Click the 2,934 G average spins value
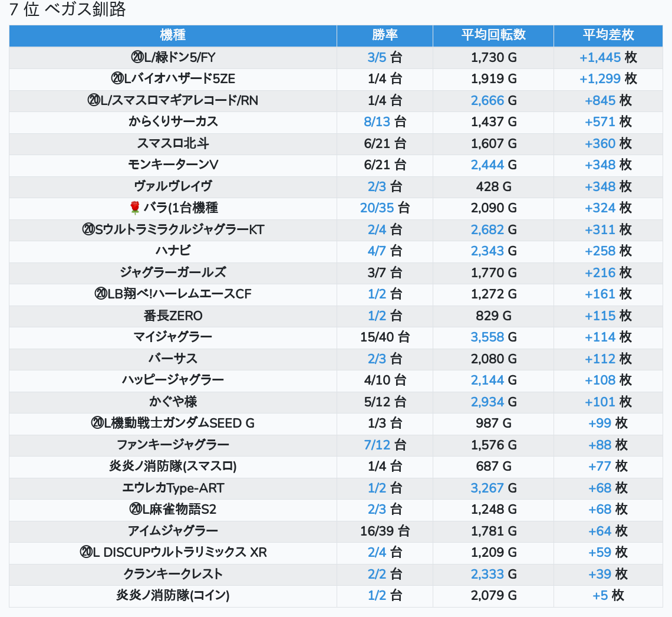Image resolution: width=672 pixels, height=617 pixels. pyautogui.click(x=493, y=402)
